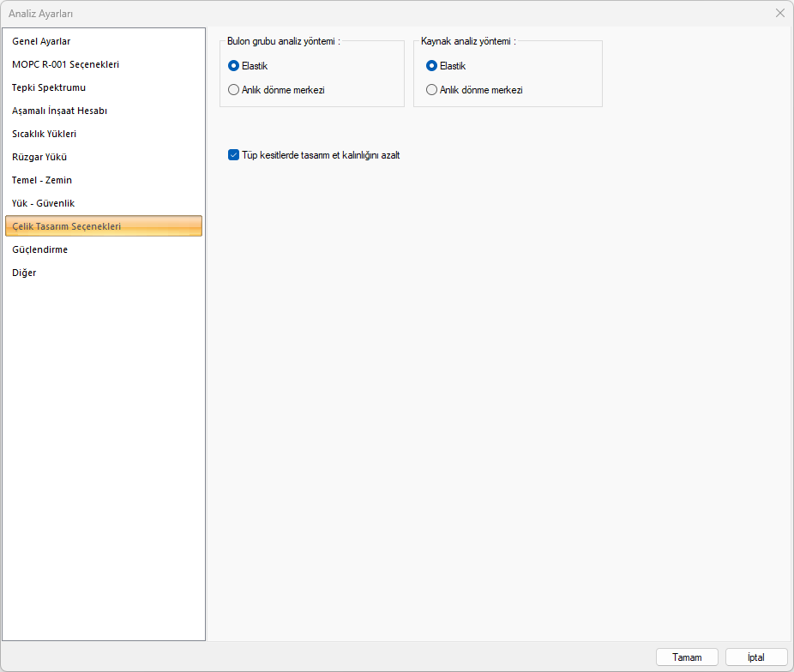Go to MOPC R-001 Seçenekleri
This screenshot has height=672, width=794.
65,64
